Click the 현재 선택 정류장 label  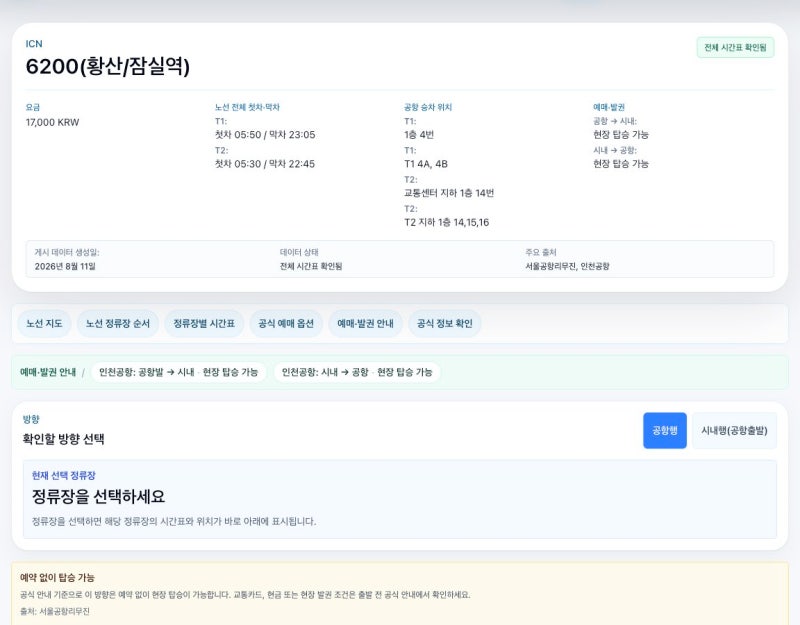(64, 476)
